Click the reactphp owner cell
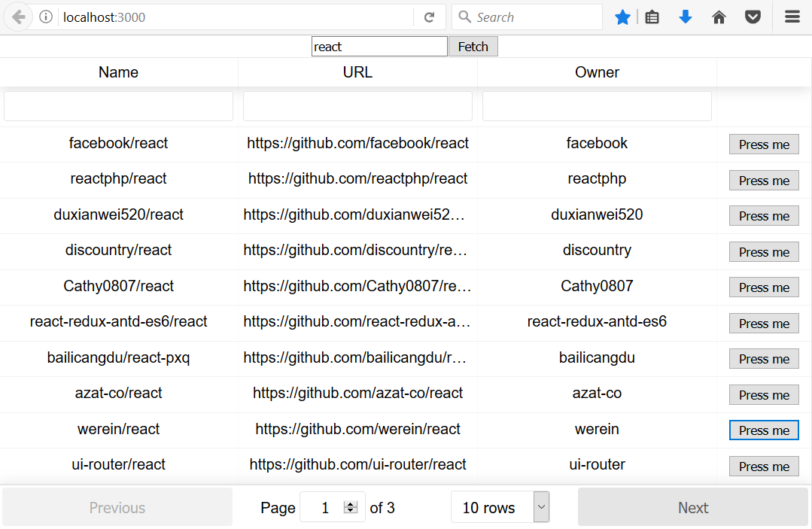The width and height of the screenshot is (812, 529). (x=597, y=179)
